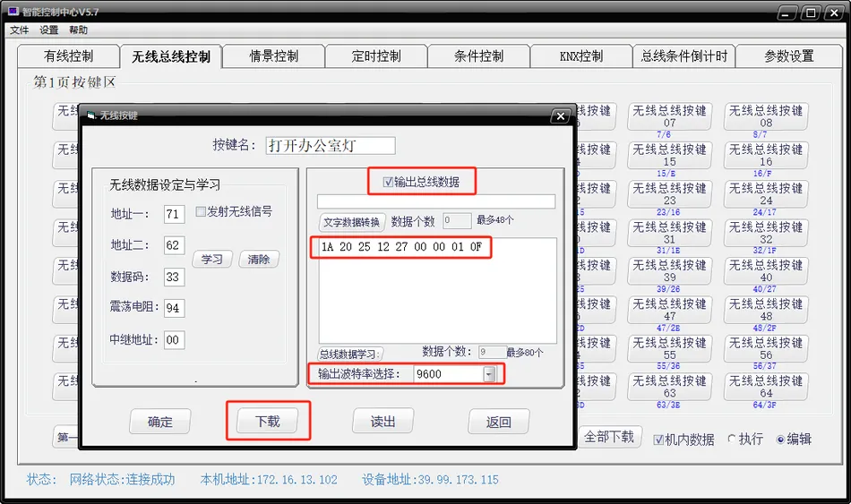Click the 地址一 input field
This screenshot has height=504, width=851.
click(174, 214)
